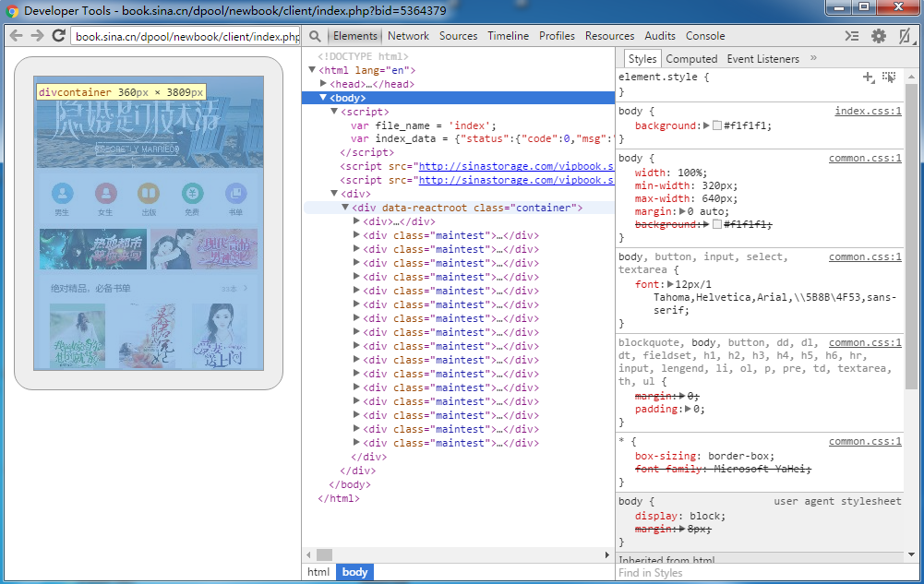924x584 pixels.
Task: Switch to the Elements tab
Action: pyautogui.click(x=354, y=36)
